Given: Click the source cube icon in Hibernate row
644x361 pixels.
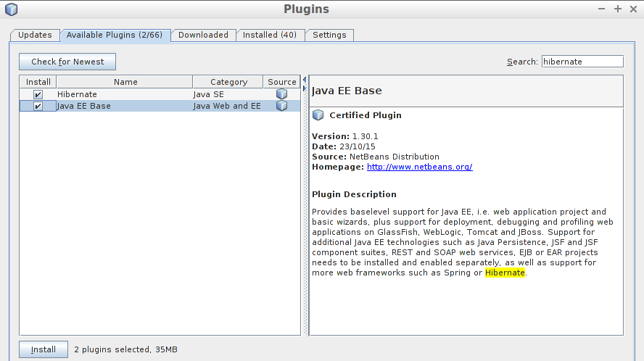Looking at the screenshot, I should tap(281, 94).
